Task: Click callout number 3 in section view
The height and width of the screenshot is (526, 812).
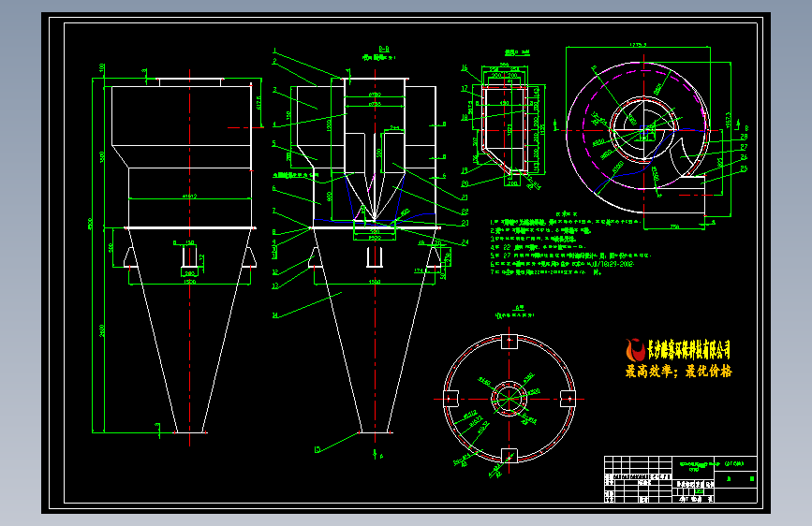Action: click(x=275, y=90)
